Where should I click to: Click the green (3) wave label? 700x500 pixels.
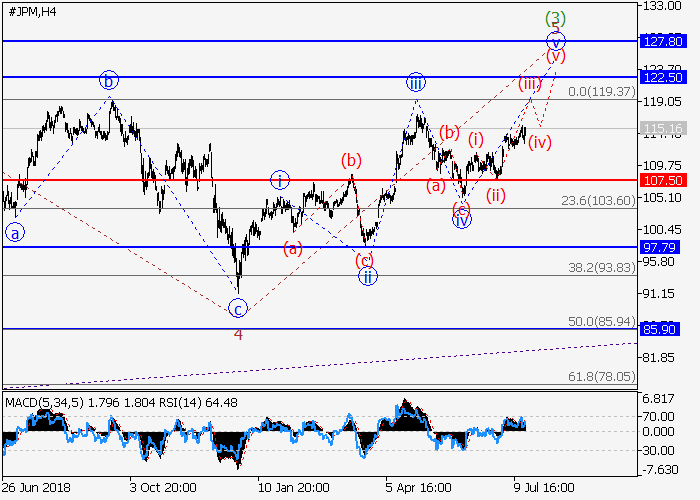point(556,18)
